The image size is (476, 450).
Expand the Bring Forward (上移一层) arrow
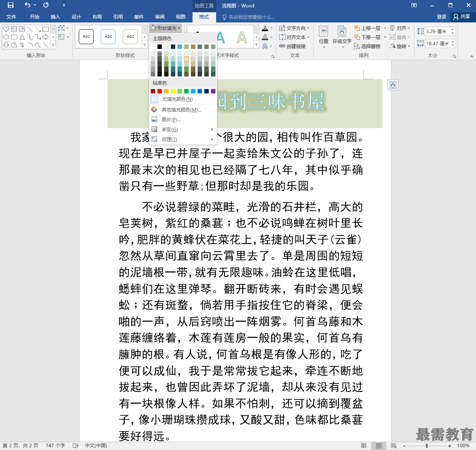(385, 28)
